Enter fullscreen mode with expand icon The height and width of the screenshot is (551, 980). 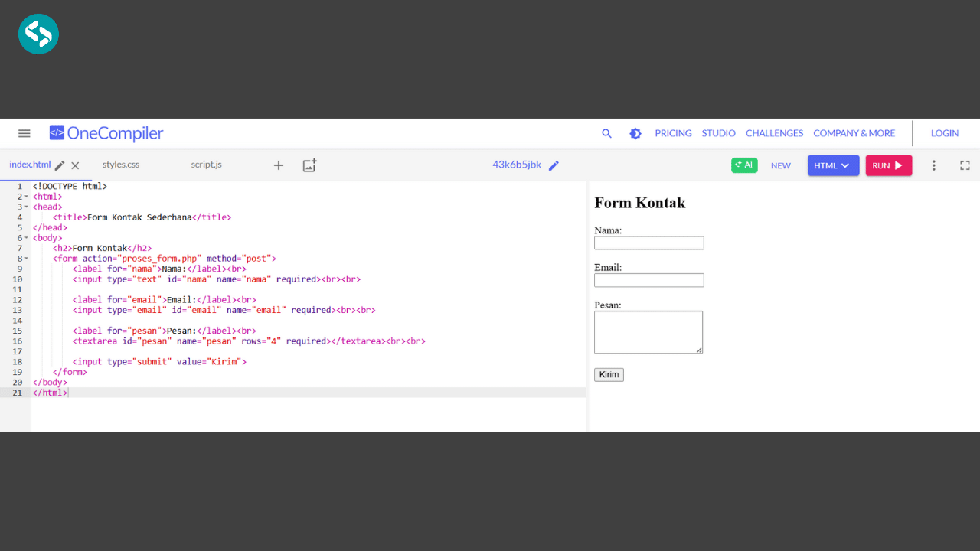[965, 165]
